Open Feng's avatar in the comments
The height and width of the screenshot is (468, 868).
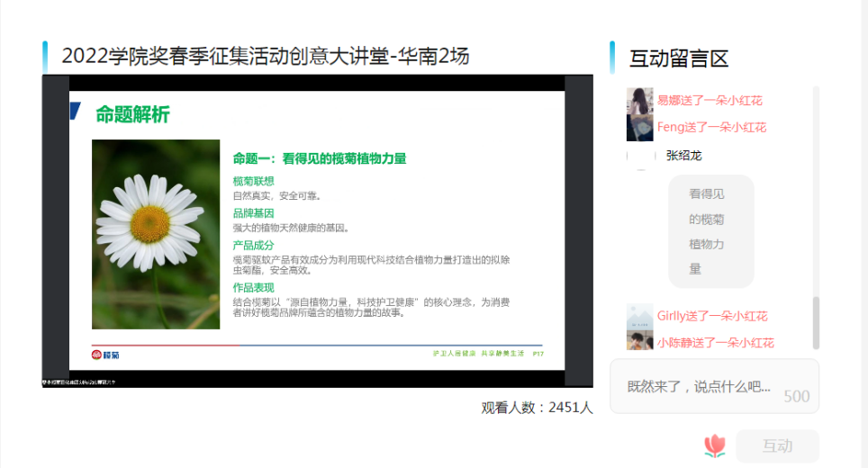point(639,128)
